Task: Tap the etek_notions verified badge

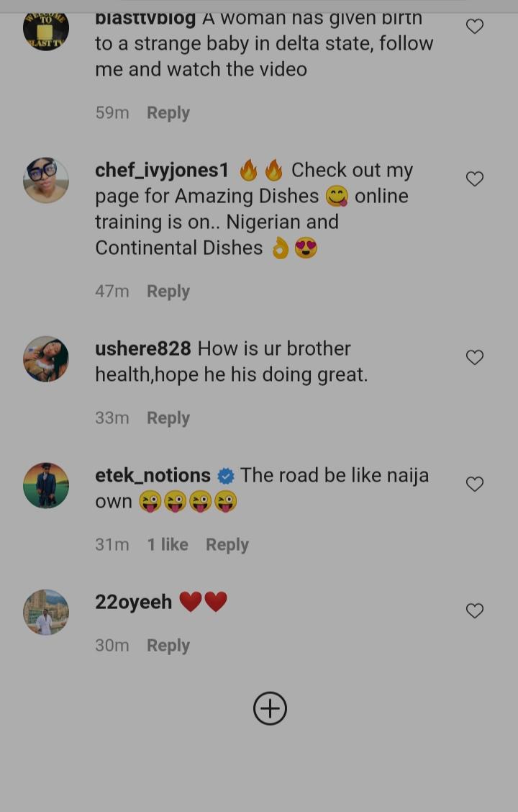Action: click(225, 476)
